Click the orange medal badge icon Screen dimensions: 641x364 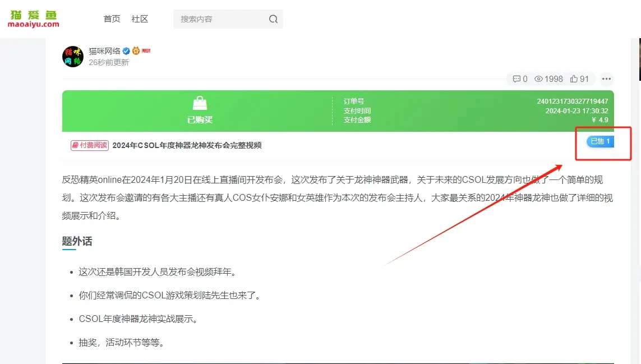[x=136, y=50]
